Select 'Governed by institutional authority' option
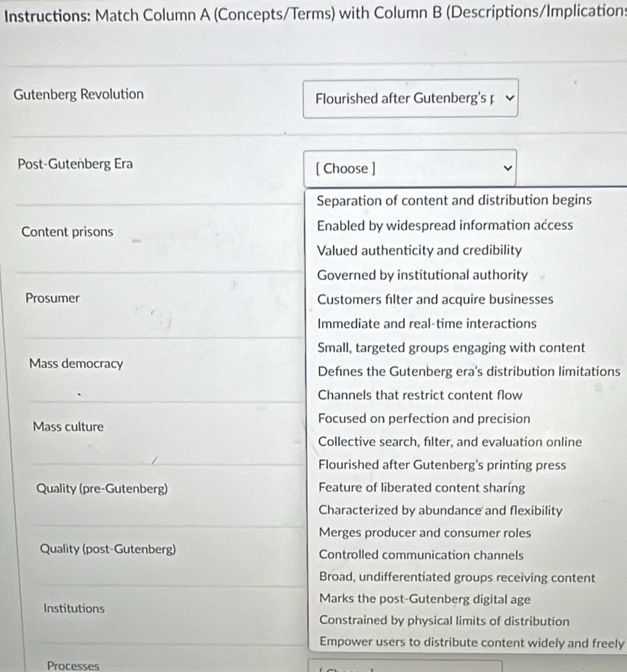Viewport: 627px width, 672px height. (x=422, y=275)
